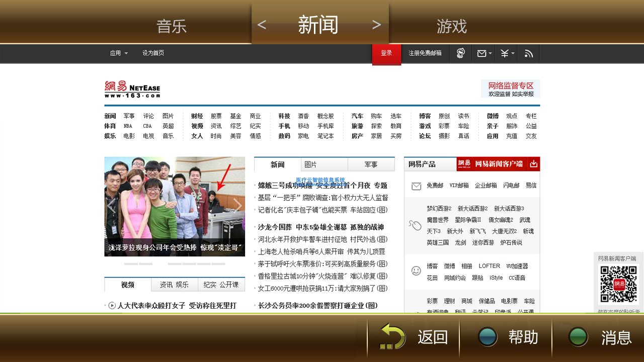Select 新闻 tab above the headlines
The height and width of the screenshot is (362, 644).
click(x=278, y=164)
